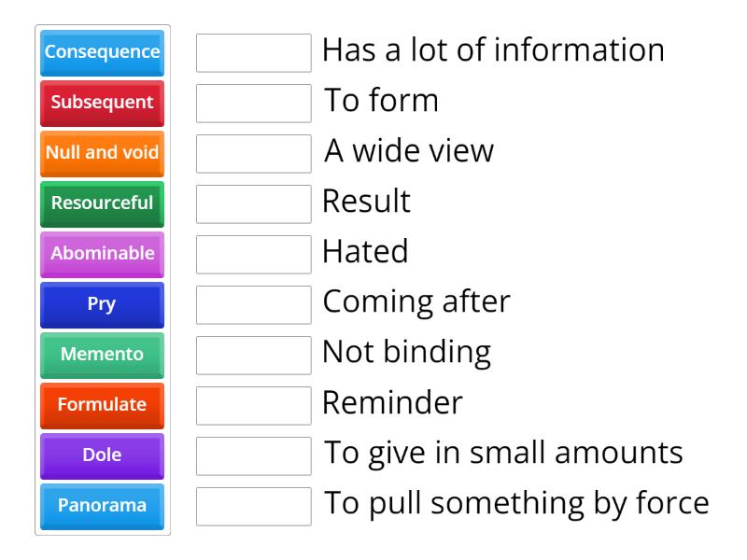Select empty slot next to 'To form'
Image resolution: width=747 pixels, height=560 pixels.
(x=254, y=104)
